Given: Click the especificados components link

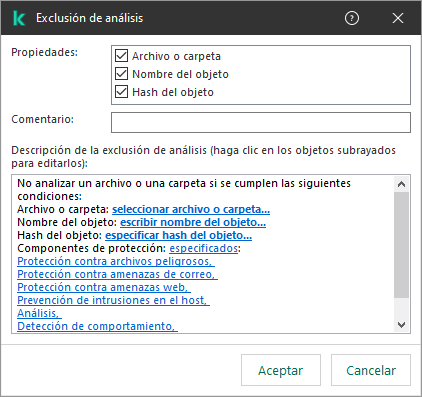Looking at the screenshot, I should click(204, 248).
